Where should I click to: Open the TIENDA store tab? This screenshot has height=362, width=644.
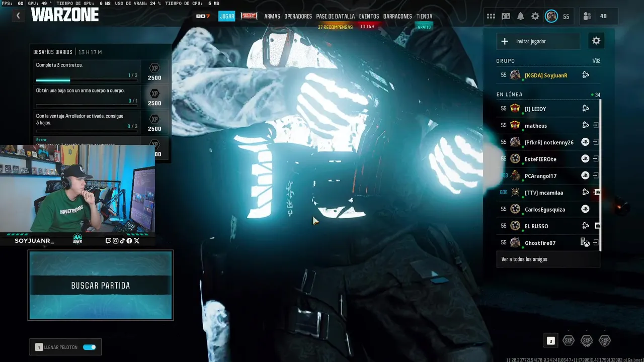click(424, 16)
